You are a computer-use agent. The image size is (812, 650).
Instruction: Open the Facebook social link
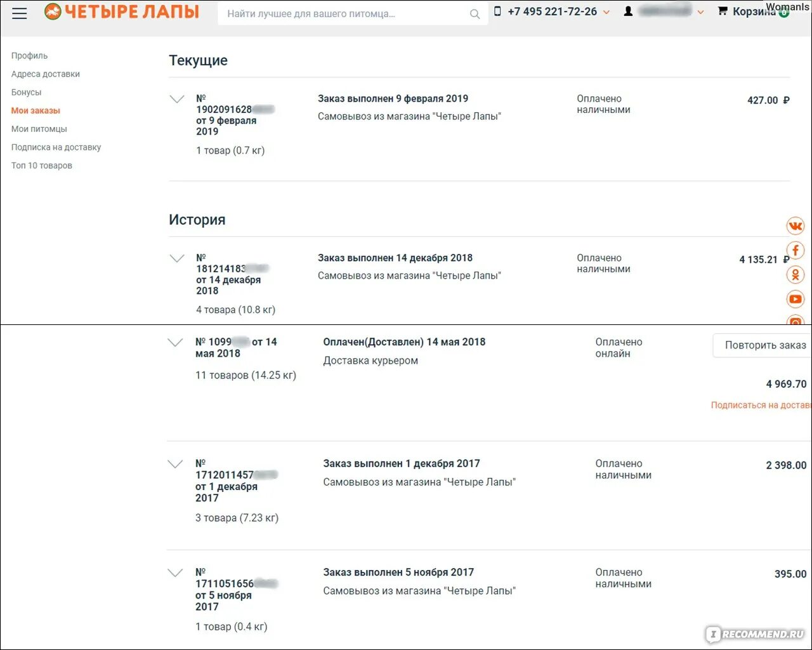coord(796,250)
